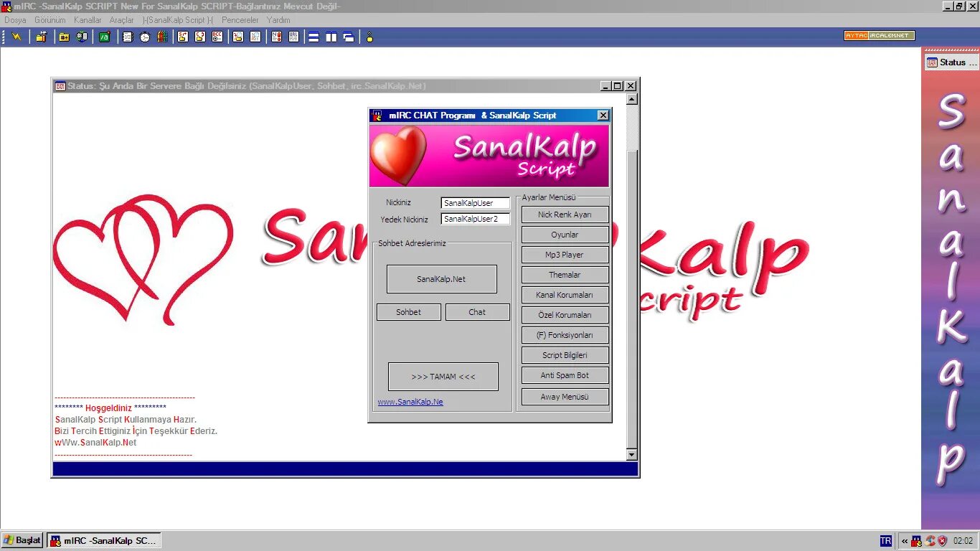Open the Mp3 Player button
This screenshot has height=551, width=980.
[565, 255]
